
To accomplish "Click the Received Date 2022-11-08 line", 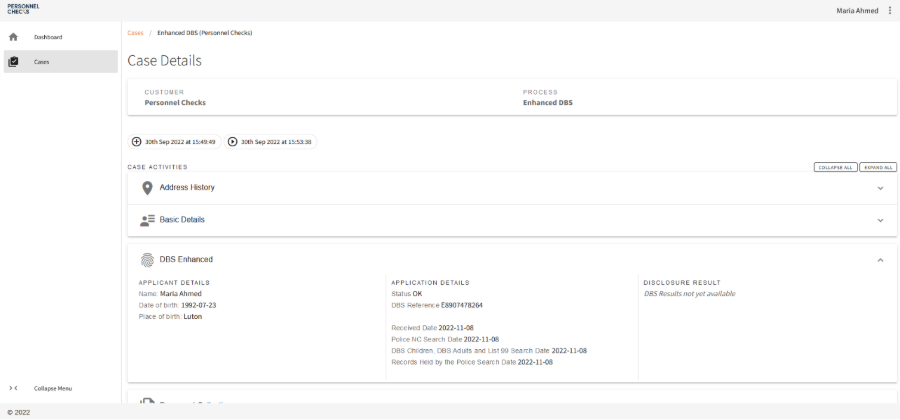I will [x=432, y=328].
